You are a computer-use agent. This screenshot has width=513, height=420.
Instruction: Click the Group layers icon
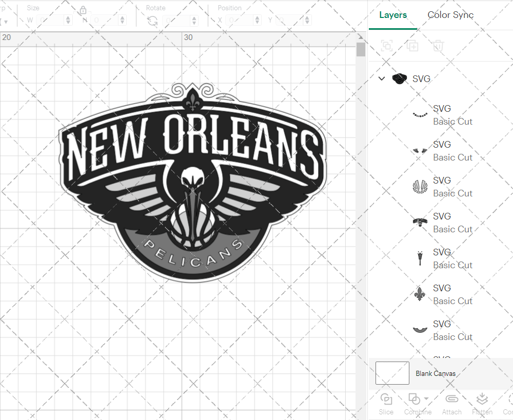click(387, 46)
